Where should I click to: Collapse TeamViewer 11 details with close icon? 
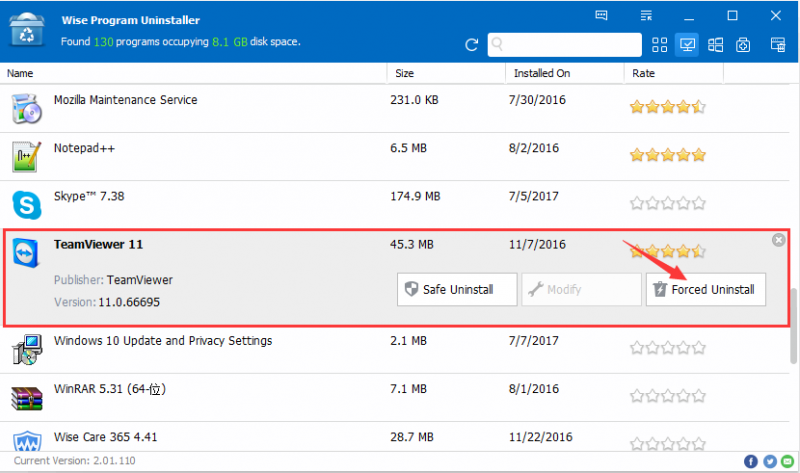[778, 240]
